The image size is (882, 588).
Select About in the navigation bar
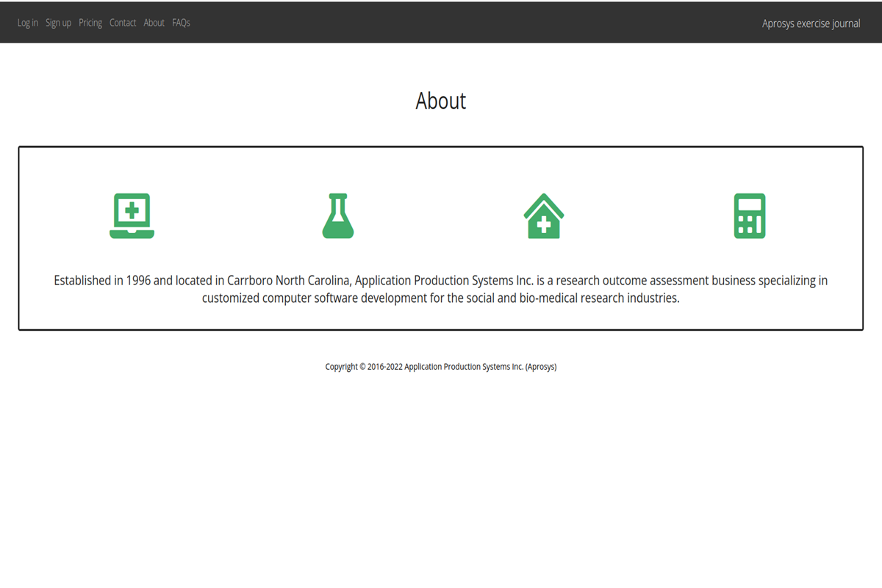coord(154,23)
